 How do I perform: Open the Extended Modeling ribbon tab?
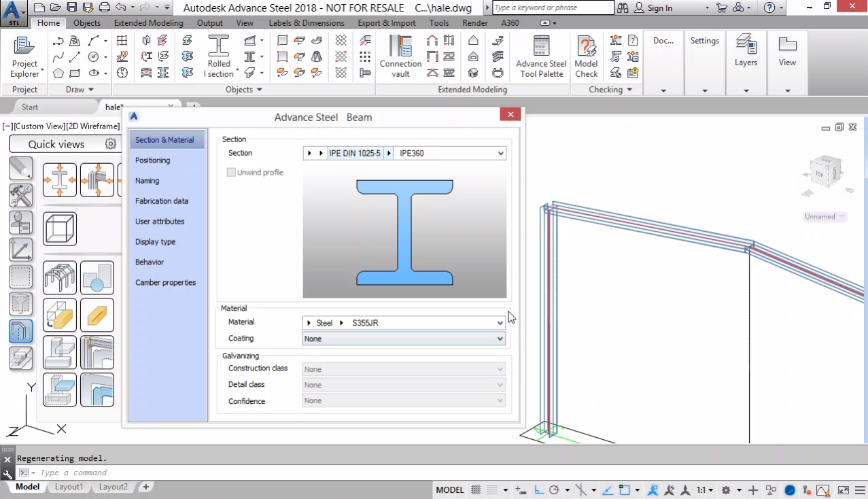148,22
